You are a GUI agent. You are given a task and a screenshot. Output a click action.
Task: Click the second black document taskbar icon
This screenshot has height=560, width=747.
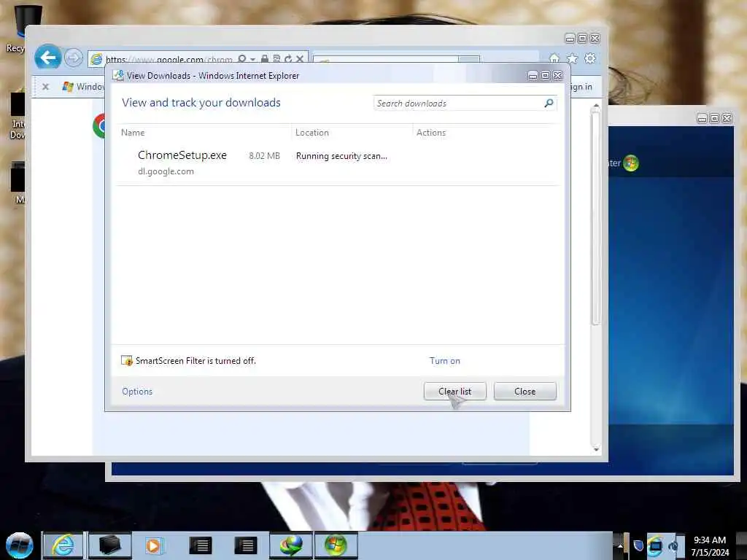245,545
